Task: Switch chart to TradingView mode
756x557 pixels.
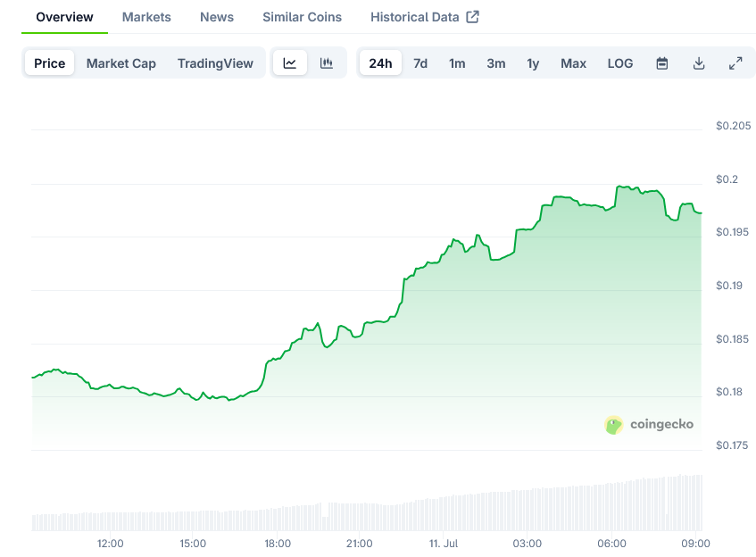Action: (x=215, y=63)
